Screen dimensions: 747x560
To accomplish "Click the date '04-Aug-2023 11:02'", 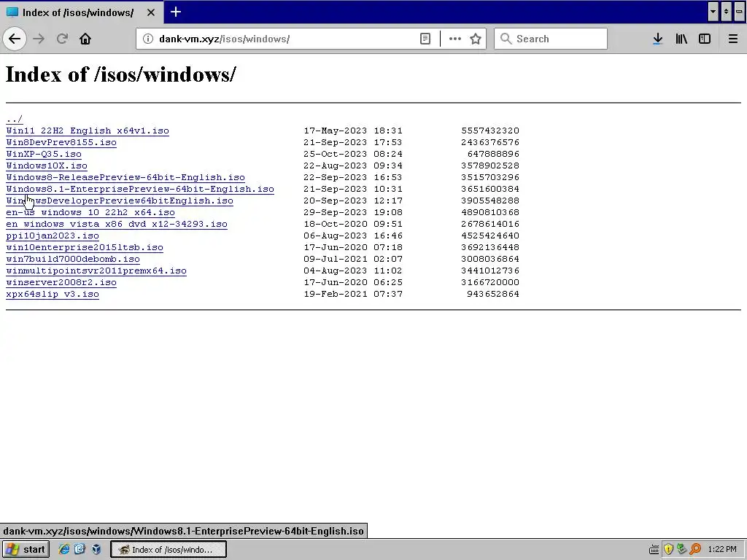I will [353, 271].
